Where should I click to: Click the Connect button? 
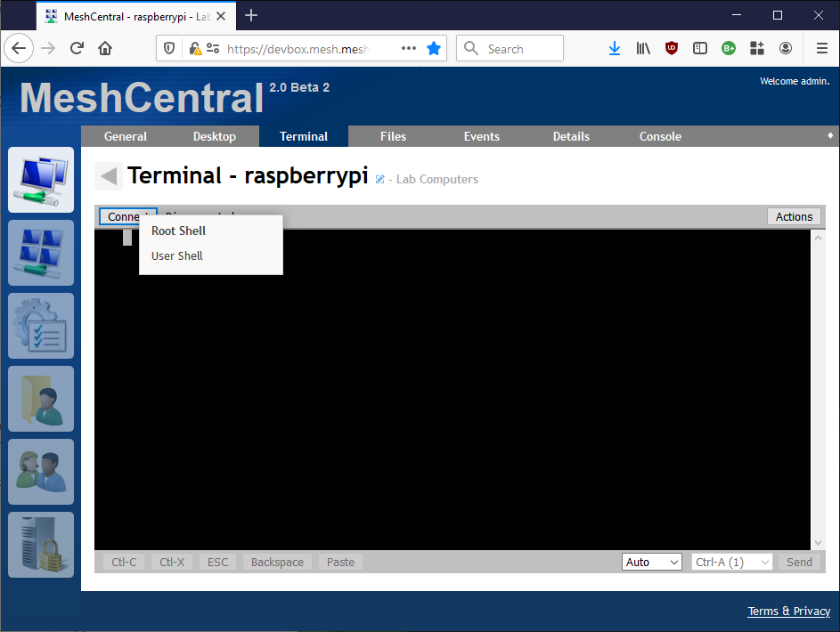click(x=128, y=216)
